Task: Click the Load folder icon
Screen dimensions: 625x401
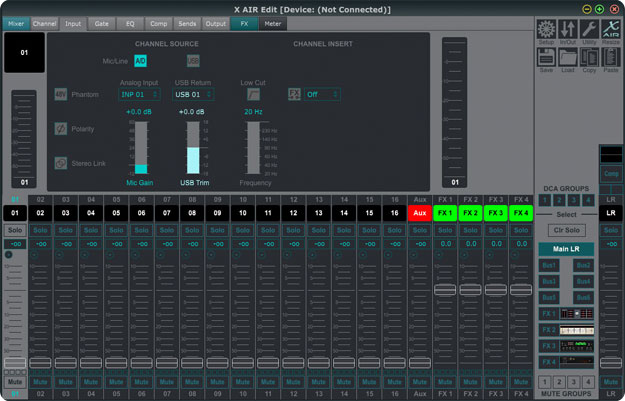Action: click(568, 57)
